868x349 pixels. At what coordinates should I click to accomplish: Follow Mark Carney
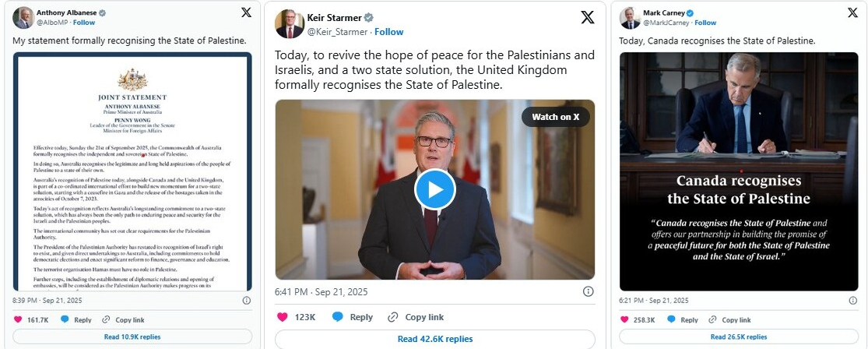coord(705,23)
